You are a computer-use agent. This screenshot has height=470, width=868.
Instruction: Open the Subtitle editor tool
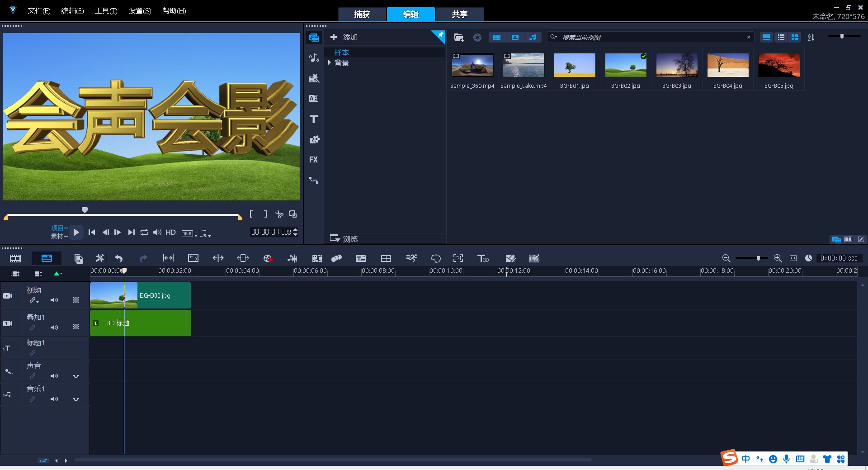click(361, 258)
